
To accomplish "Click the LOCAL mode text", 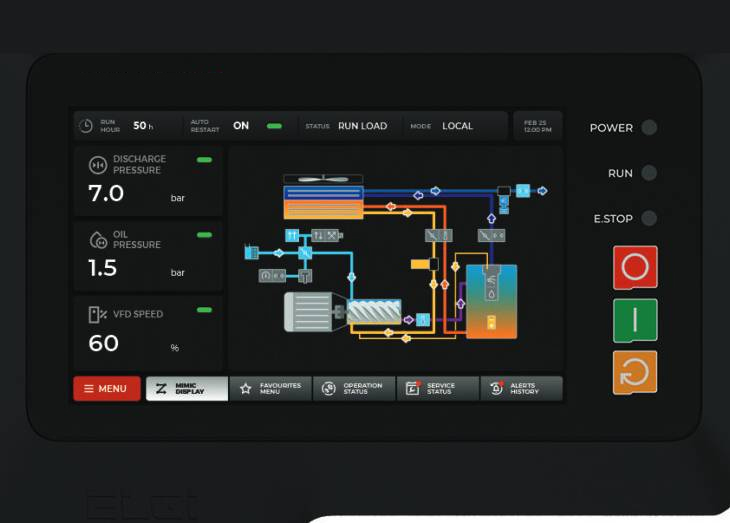I will tap(457, 126).
